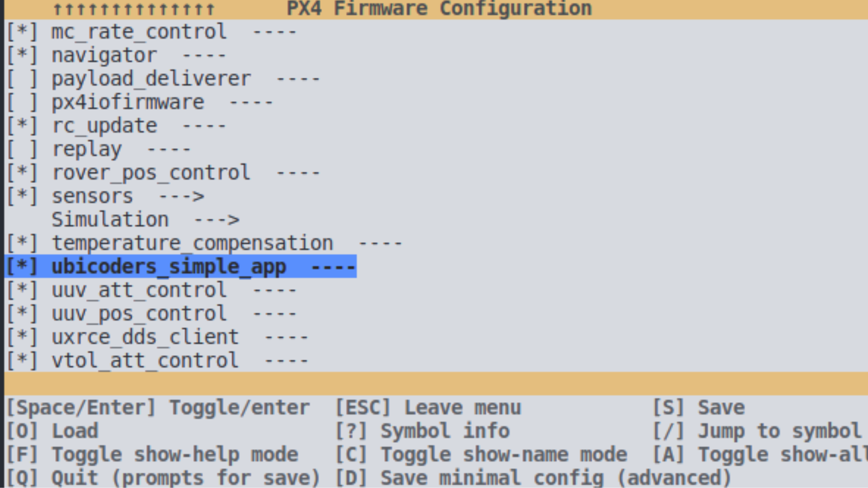Toggle the uuv_pos_control checkbox
The width and height of the screenshot is (868, 488).
coord(22,314)
